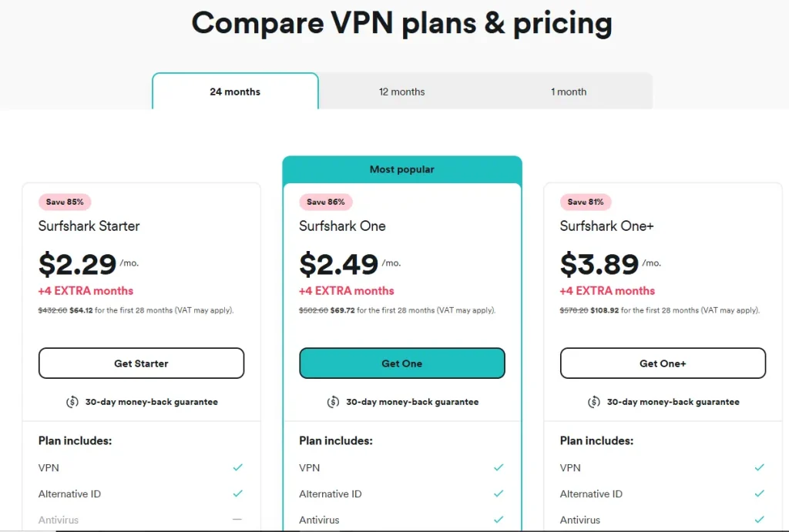
Task: Click Alternative ID checkmark in Starter column
Action: [238, 494]
